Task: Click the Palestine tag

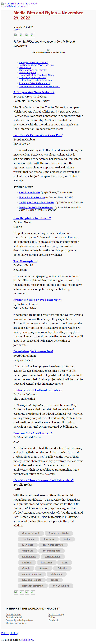Action: [x=62, y=568]
